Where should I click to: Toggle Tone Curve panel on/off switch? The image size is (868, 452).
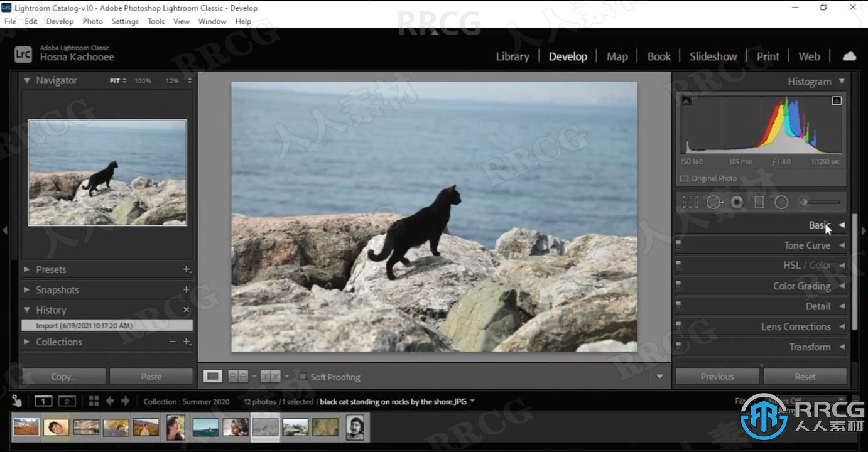point(678,245)
